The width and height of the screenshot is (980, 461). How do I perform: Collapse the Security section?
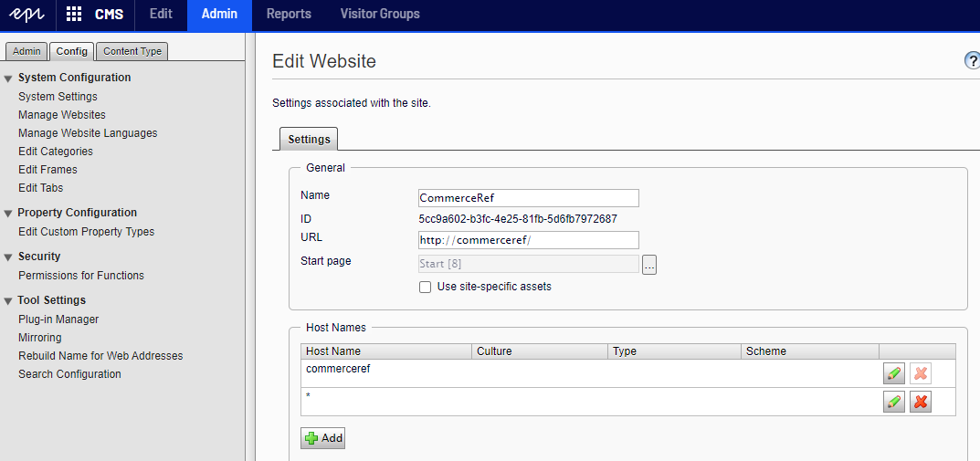[x=8, y=257]
